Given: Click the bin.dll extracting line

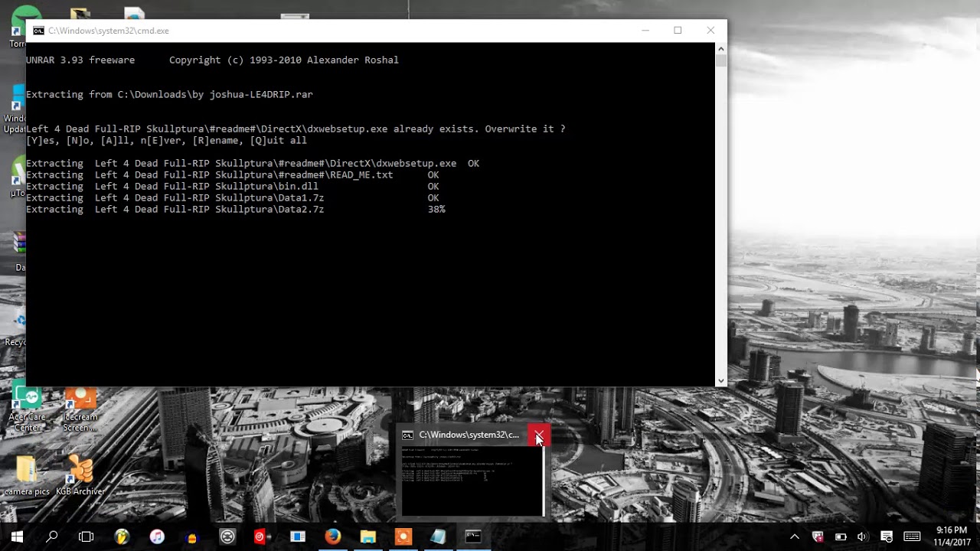Looking at the screenshot, I should [233, 186].
